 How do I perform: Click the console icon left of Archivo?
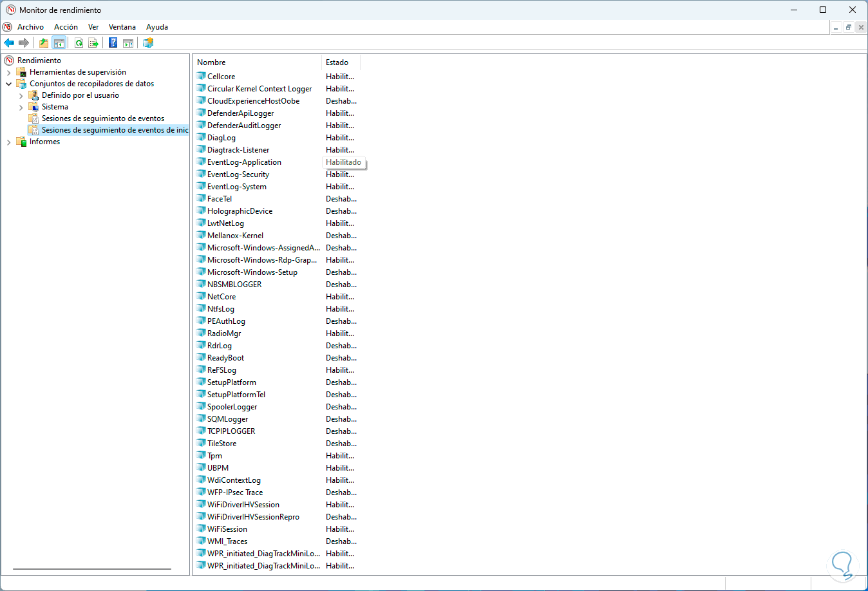(x=8, y=27)
